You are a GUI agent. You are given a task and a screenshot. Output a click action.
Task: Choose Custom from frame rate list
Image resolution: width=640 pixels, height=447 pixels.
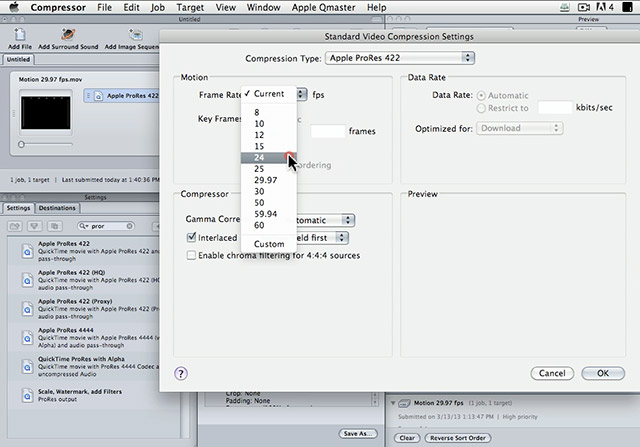[x=269, y=244]
